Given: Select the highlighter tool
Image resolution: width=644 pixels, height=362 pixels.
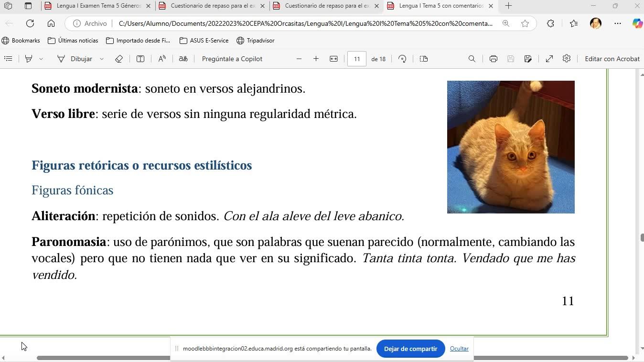Looking at the screenshot, I should [29, 59].
